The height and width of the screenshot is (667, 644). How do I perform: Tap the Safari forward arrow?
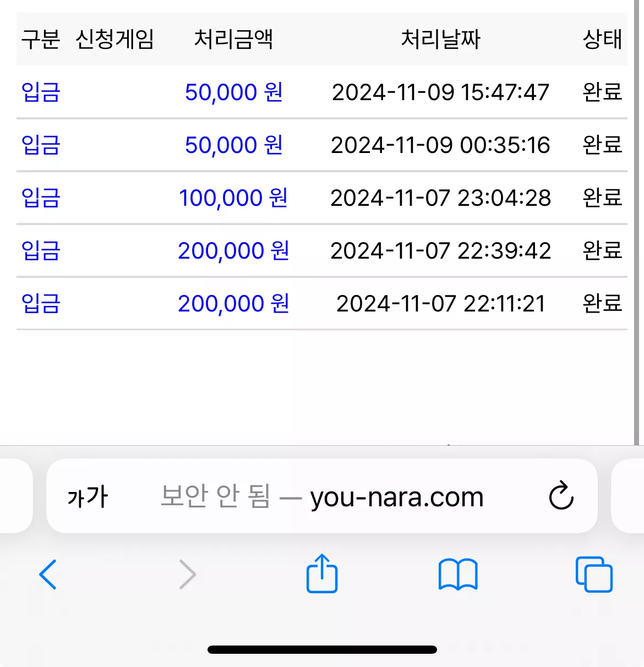coord(188,575)
